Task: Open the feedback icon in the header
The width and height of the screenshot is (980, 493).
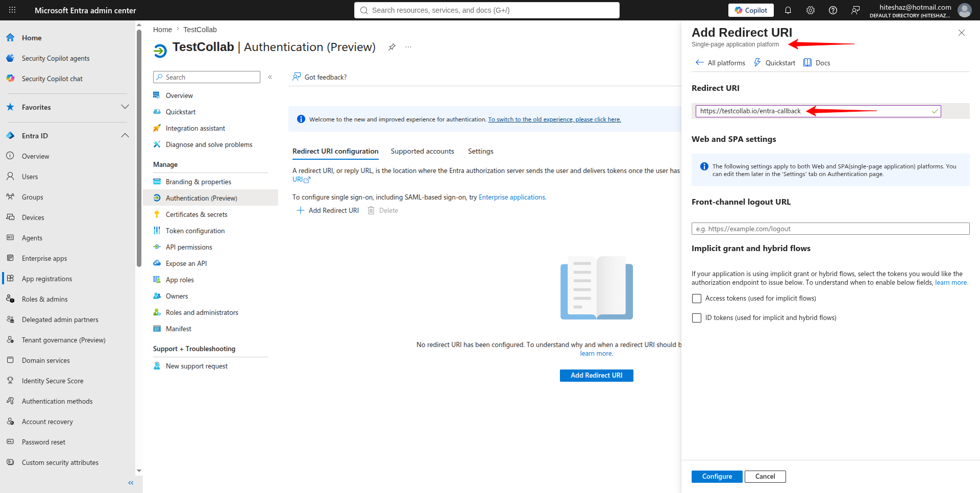Action: (x=855, y=10)
